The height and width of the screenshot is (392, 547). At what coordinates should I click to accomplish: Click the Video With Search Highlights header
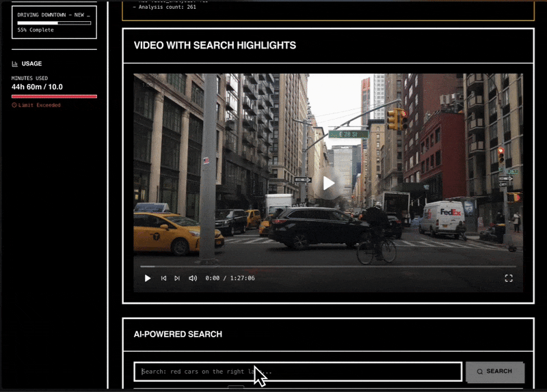pyautogui.click(x=215, y=46)
